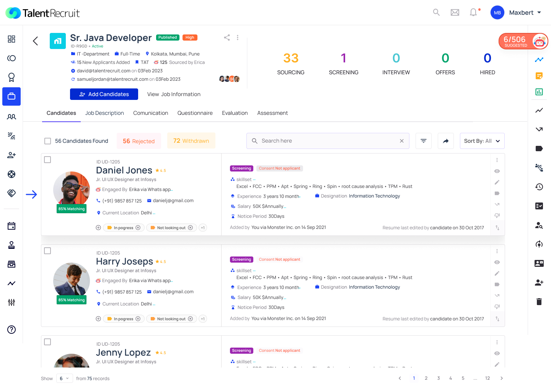Image resolution: width=551 pixels, height=392 pixels.
Task: Switch to the Job Description tab
Action: pyautogui.click(x=104, y=113)
